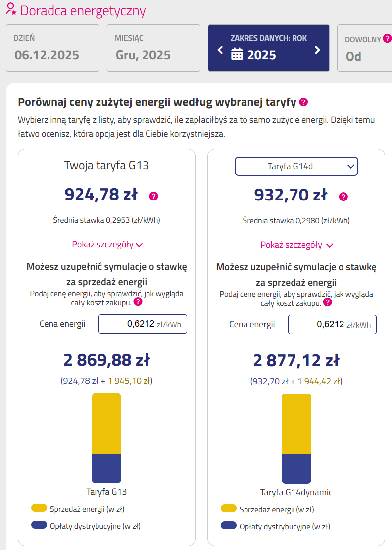Go to next year with right arrow
Screen dimensions: 392x550
pos(318,50)
